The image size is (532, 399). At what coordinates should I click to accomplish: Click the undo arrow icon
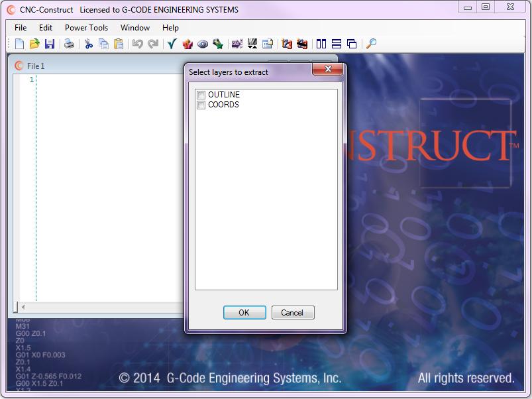(138, 44)
